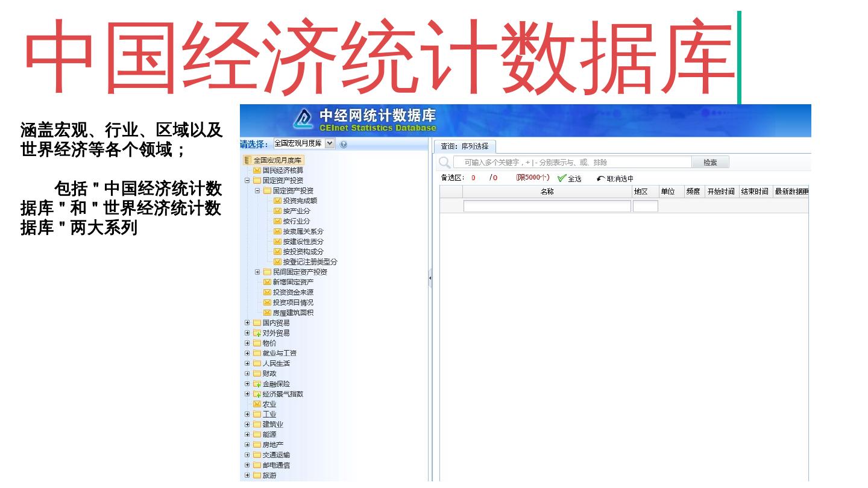
Task: Expand the 人民生活 node
Action: (247, 363)
